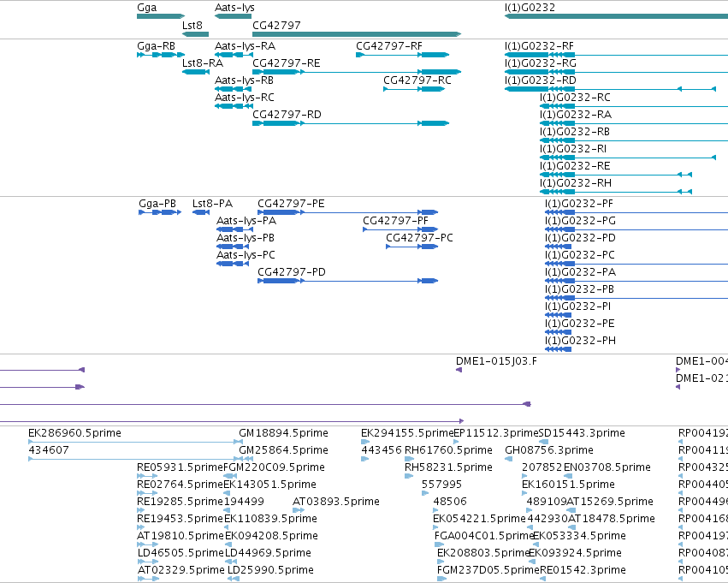Select CG42797-PC protein label
Viewport: 728px width, 583px height.
click(x=419, y=238)
